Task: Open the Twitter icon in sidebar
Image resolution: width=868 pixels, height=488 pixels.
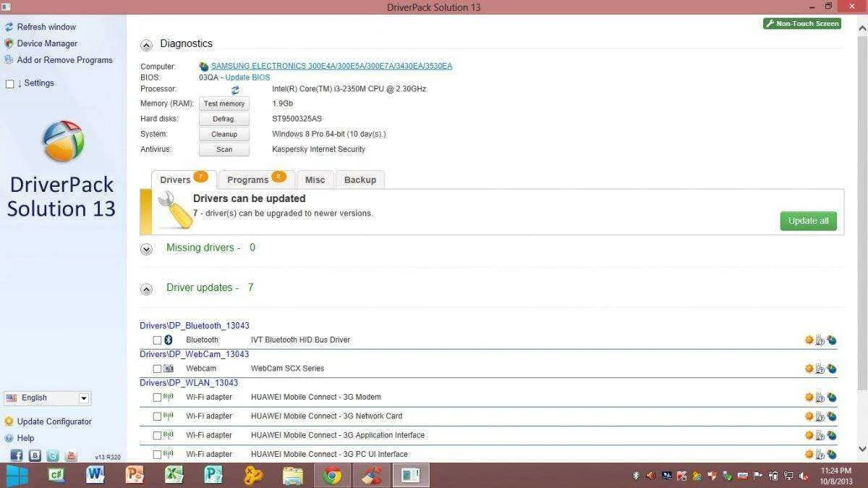Action: (x=53, y=455)
